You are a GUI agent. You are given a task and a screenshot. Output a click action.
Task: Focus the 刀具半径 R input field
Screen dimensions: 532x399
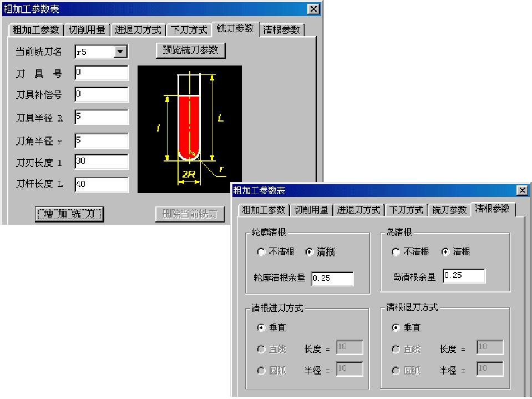[101, 117]
